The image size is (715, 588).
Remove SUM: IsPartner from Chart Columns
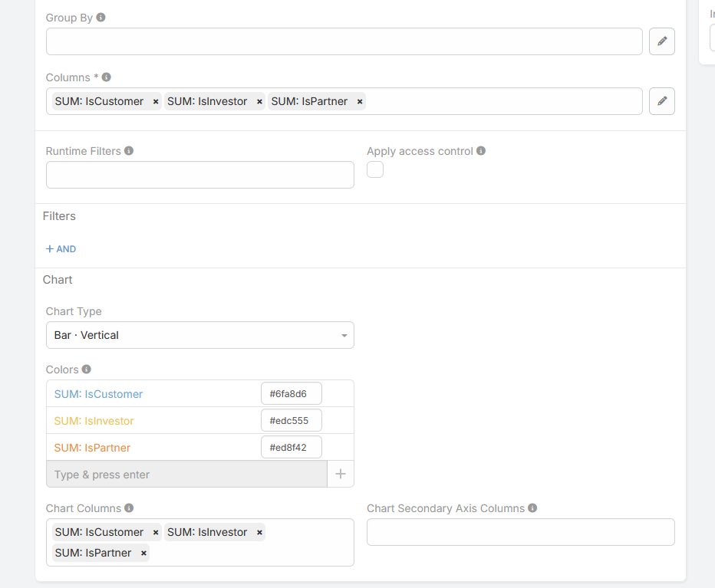coord(143,553)
